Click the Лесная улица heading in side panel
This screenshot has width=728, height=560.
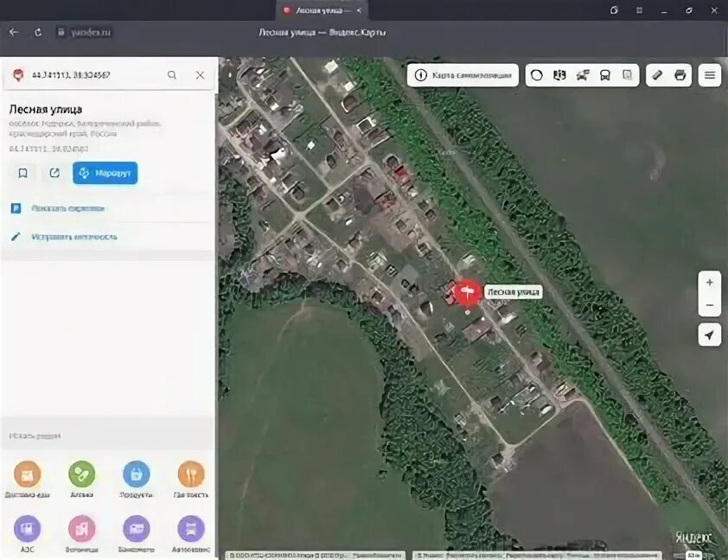46,110
